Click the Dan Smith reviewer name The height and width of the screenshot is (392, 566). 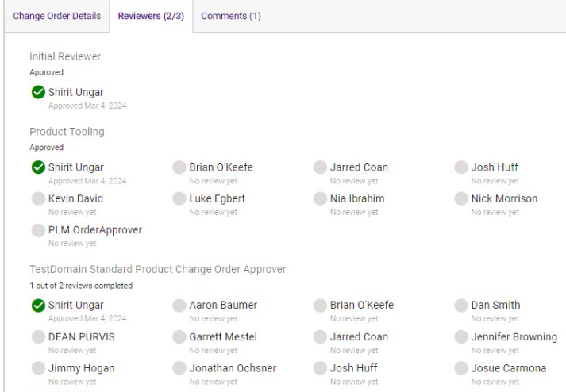pos(495,305)
